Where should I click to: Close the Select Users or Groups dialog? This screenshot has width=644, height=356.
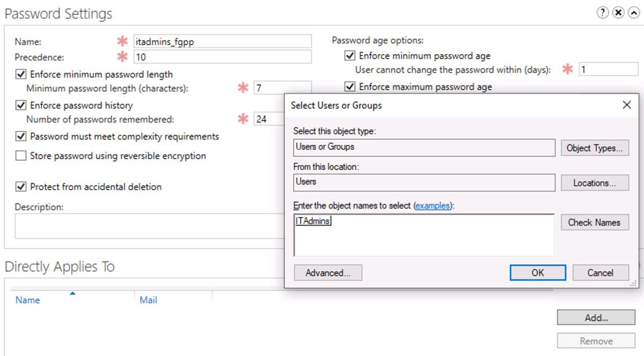pos(626,105)
